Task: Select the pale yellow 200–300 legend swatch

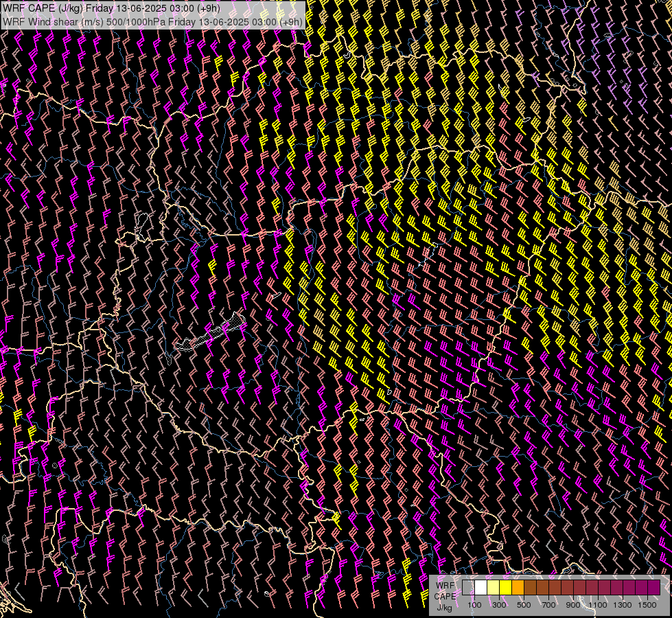Action: (494, 588)
